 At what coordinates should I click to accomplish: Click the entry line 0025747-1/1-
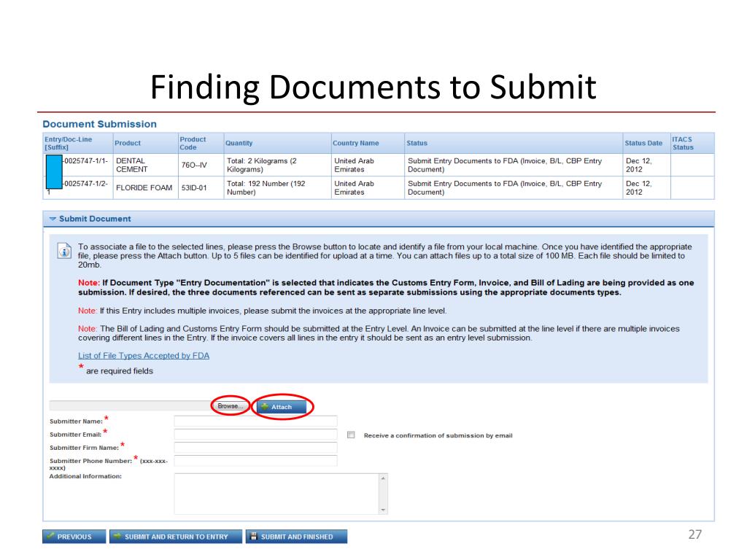click(x=86, y=161)
